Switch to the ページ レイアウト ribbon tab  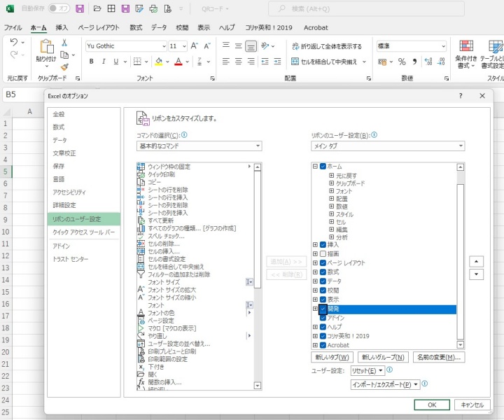tap(99, 27)
